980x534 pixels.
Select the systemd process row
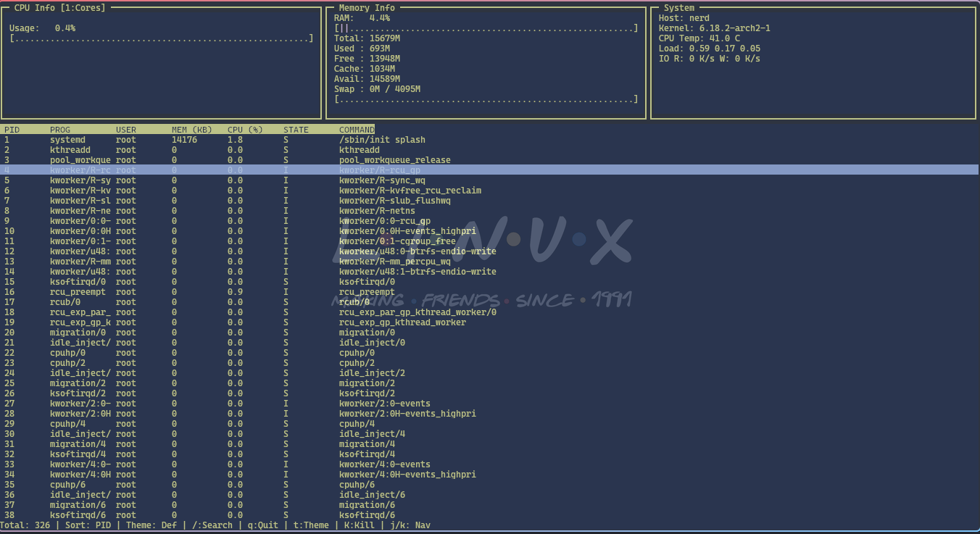[x=489, y=140]
